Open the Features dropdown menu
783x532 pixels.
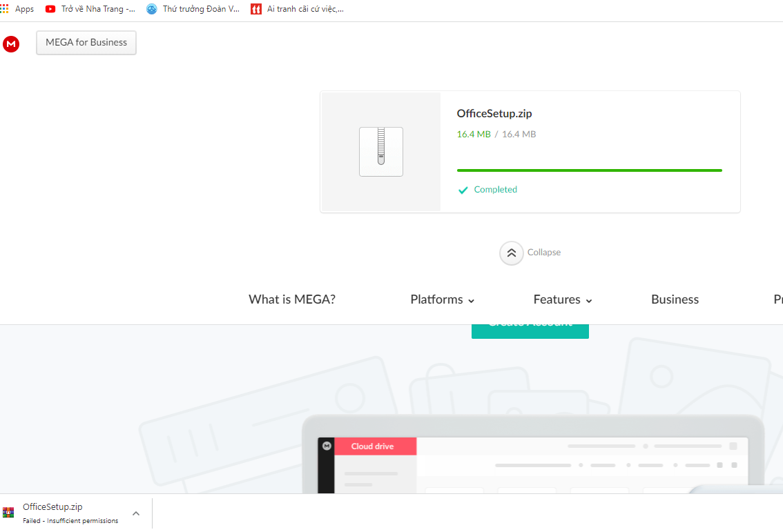[x=563, y=299]
